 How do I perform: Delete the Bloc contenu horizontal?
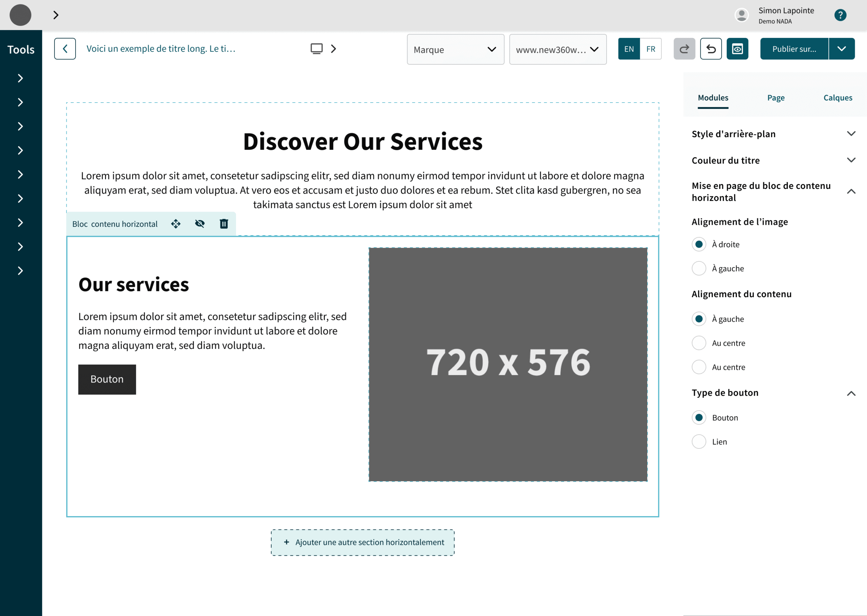tap(224, 224)
